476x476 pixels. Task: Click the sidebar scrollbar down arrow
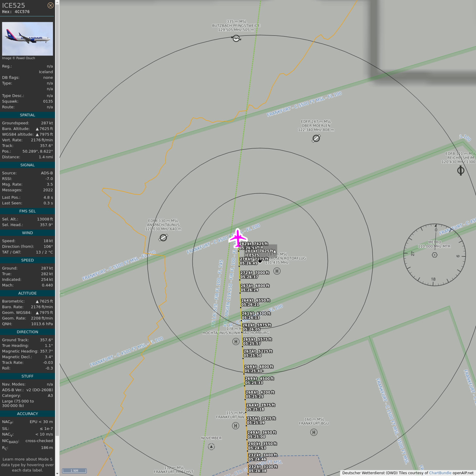57,474
